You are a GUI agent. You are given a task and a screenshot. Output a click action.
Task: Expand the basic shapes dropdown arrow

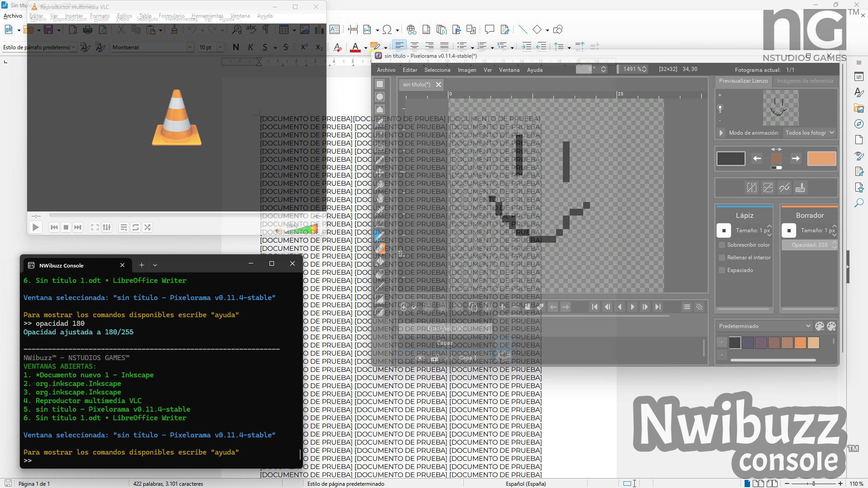[547, 30]
